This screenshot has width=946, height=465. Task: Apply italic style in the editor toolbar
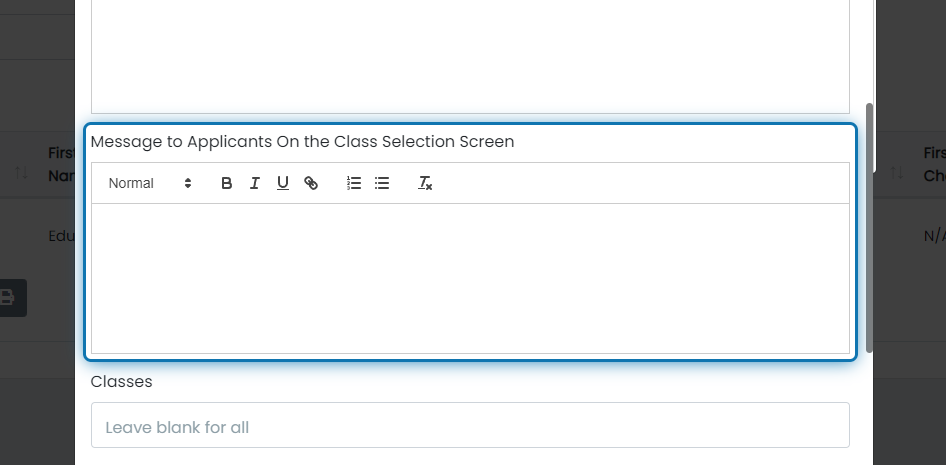[255, 183]
